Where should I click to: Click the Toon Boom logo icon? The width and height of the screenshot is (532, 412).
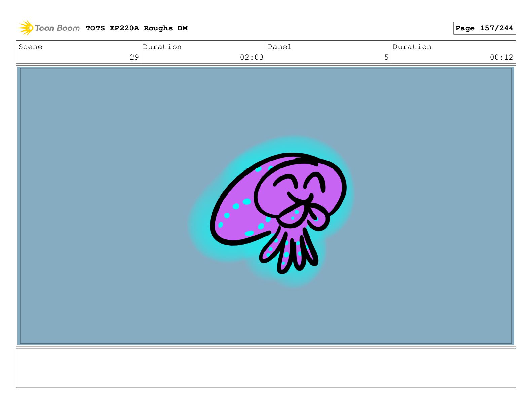[26, 28]
